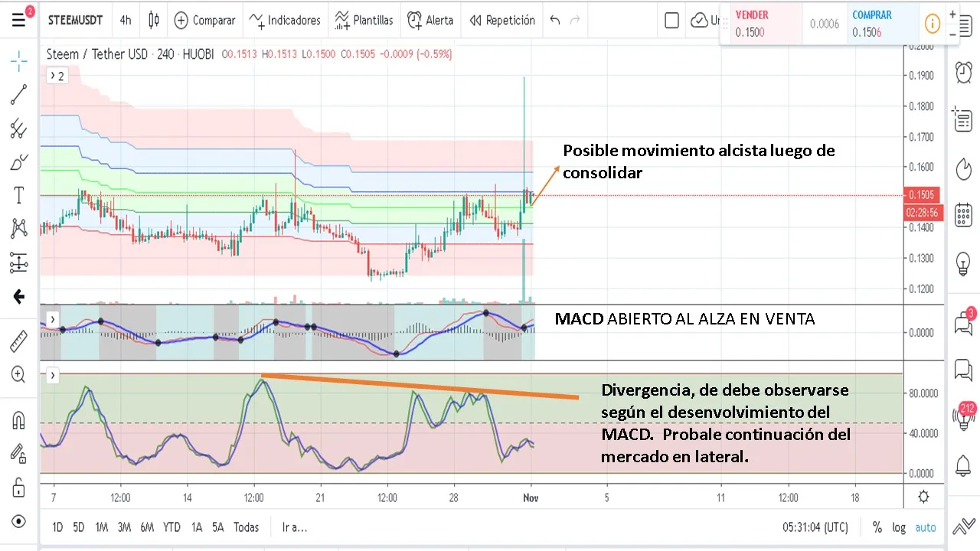Viewport: 980px width, 551px height.
Task: Create an Alerta
Action: click(430, 21)
